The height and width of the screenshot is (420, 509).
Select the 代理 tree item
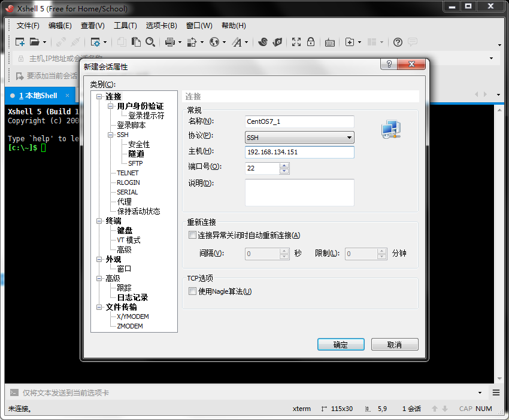click(x=125, y=202)
